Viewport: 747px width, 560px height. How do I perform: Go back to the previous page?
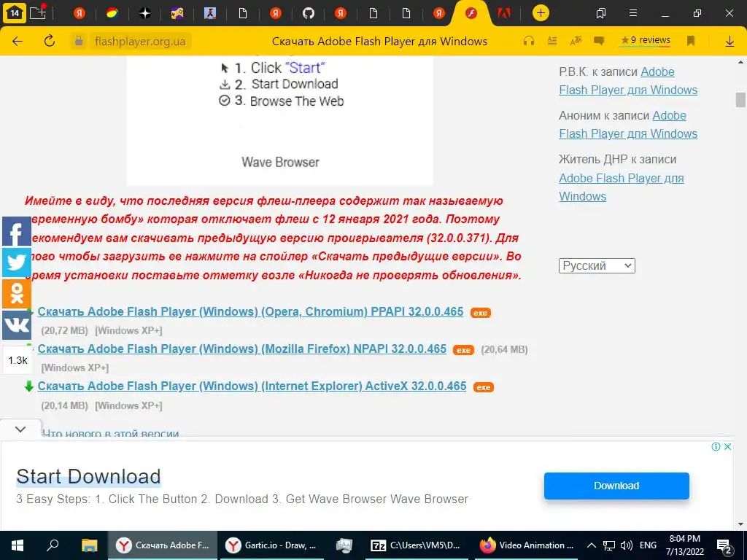(18, 41)
